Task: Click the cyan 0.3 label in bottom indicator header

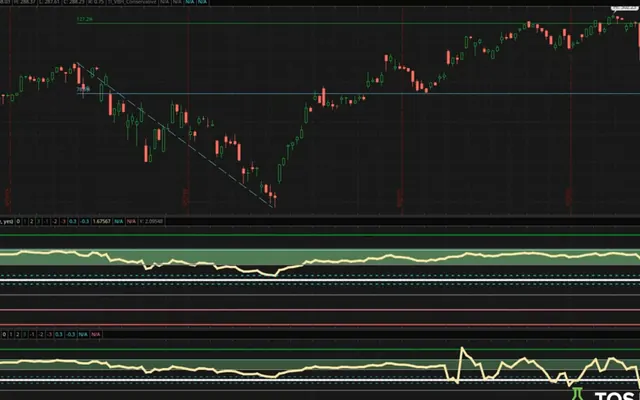Action: [59, 334]
